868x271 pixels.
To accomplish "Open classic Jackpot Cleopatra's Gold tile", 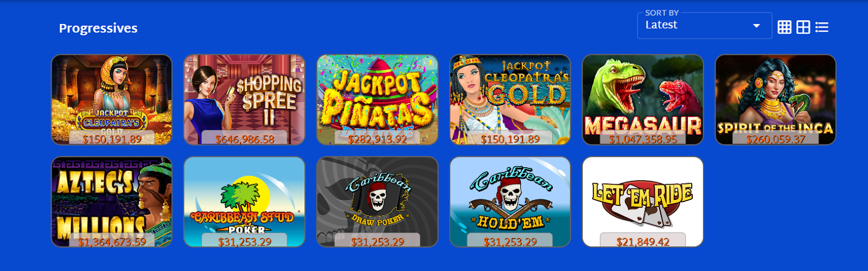I will pyautogui.click(x=510, y=99).
